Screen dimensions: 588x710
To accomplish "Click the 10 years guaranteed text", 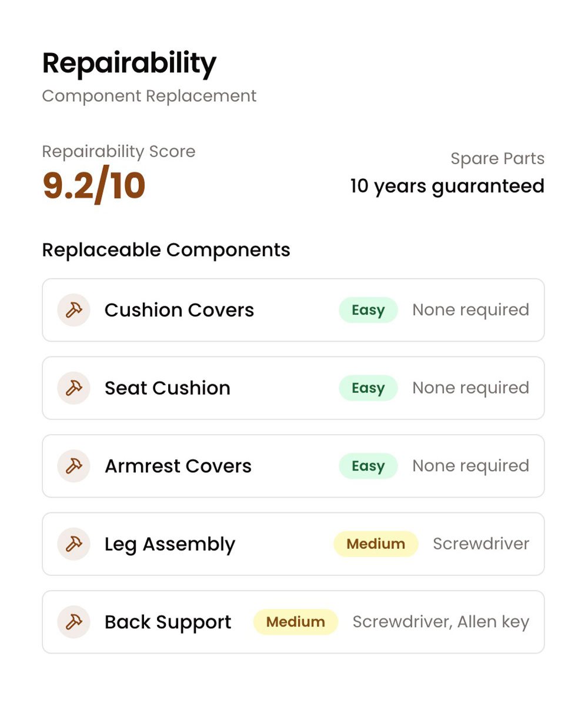I will pyautogui.click(x=447, y=186).
